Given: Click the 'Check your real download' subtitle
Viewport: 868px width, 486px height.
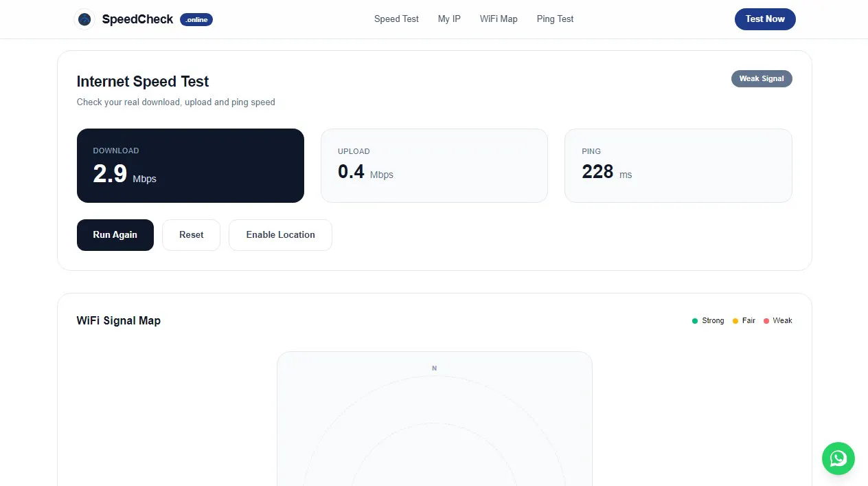Looking at the screenshot, I should [176, 102].
